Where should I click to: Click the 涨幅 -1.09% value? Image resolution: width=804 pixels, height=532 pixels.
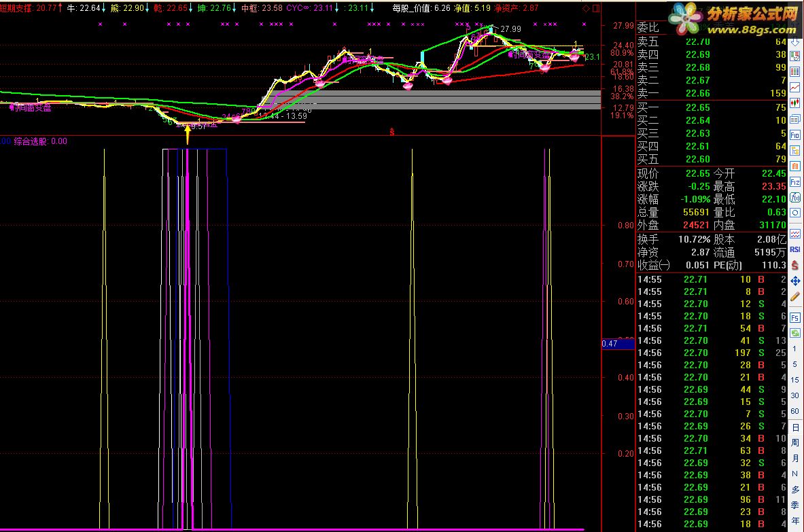pos(695,199)
